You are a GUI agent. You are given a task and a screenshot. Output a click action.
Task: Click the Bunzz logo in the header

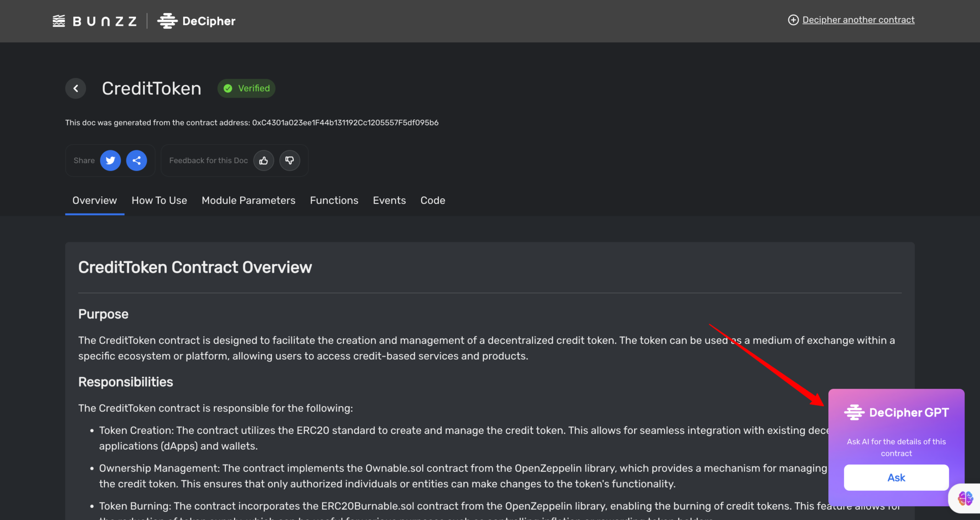(x=95, y=21)
